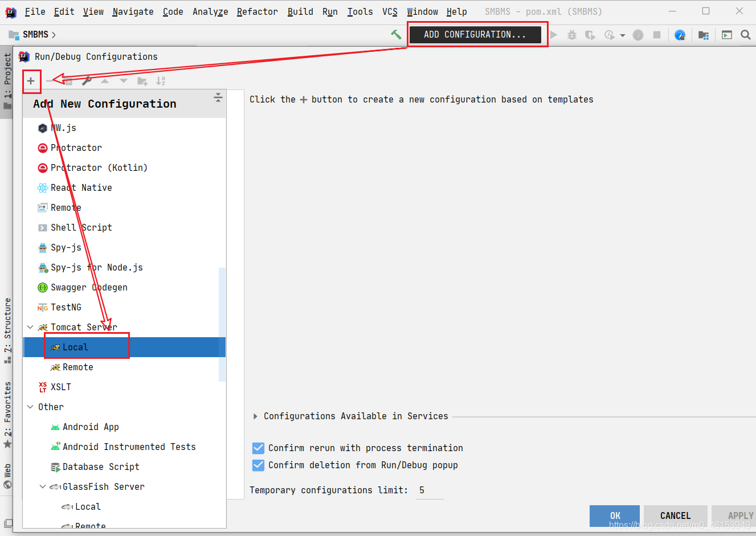
Task: Open the Window menu
Action: tap(422, 11)
